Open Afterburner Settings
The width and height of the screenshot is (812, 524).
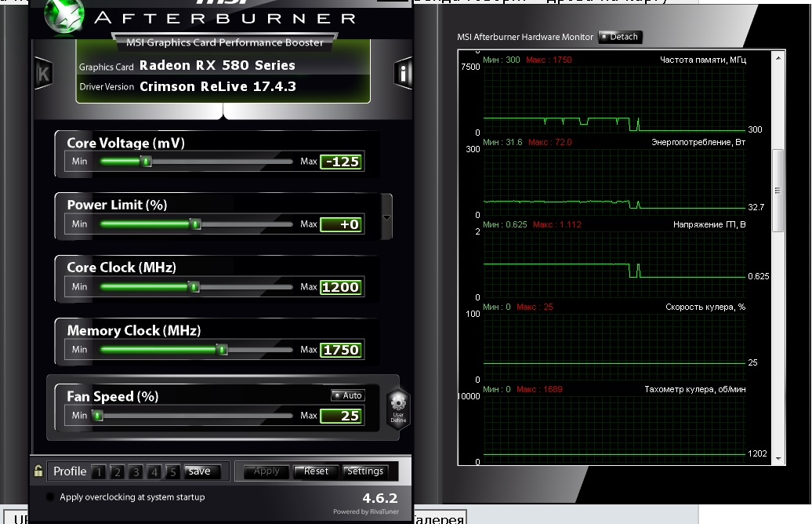(x=365, y=471)
